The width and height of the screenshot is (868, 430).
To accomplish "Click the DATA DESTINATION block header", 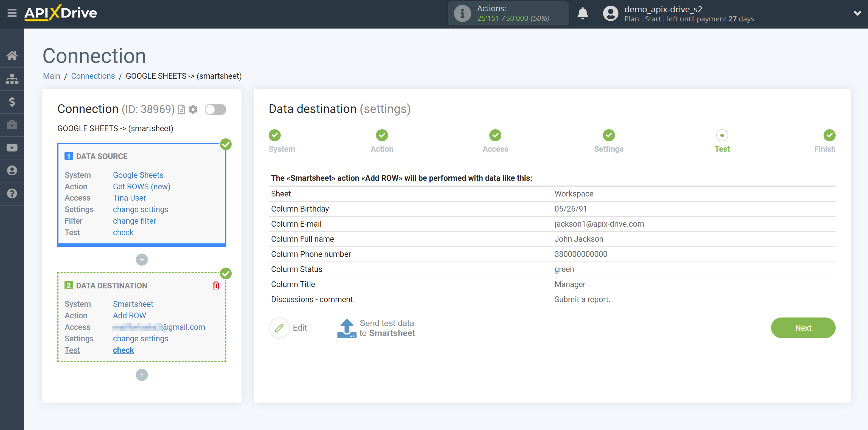I will coord(111,285).
